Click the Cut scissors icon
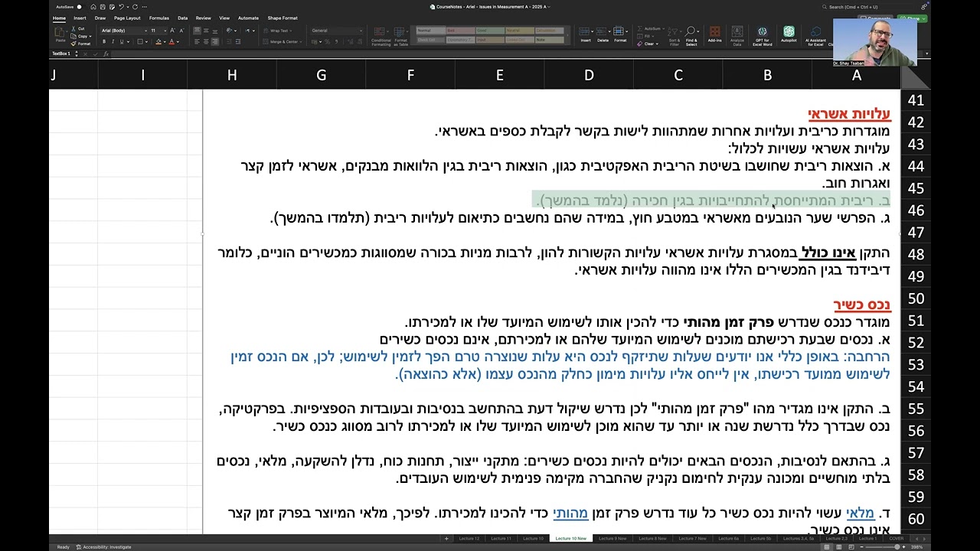 73,29
